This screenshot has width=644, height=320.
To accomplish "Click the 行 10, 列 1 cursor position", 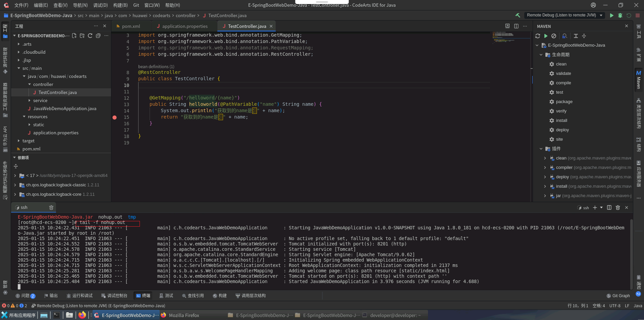I will point(578,306).
